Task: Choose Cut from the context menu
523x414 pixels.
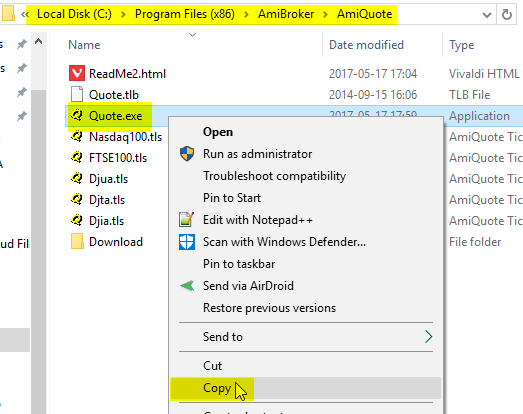Action: pos(212,366)
